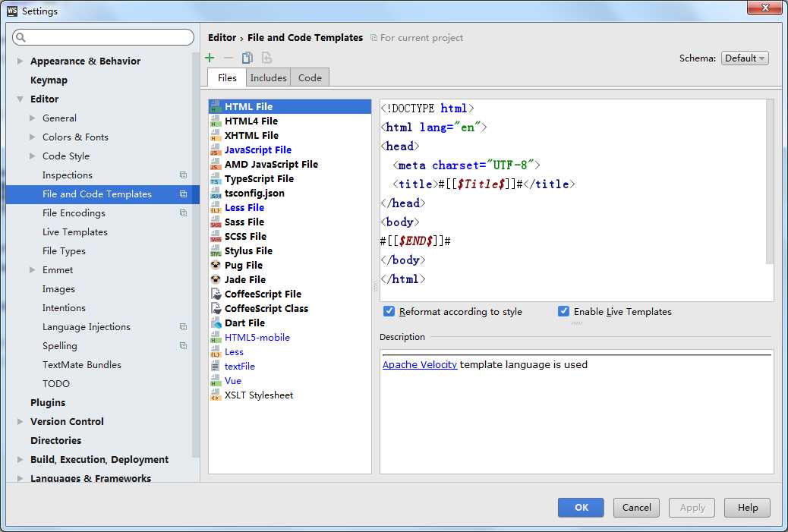The image size is (788, 532).
Task: Click the Help button
Action: pyautogui.click(x=747, y=508)
